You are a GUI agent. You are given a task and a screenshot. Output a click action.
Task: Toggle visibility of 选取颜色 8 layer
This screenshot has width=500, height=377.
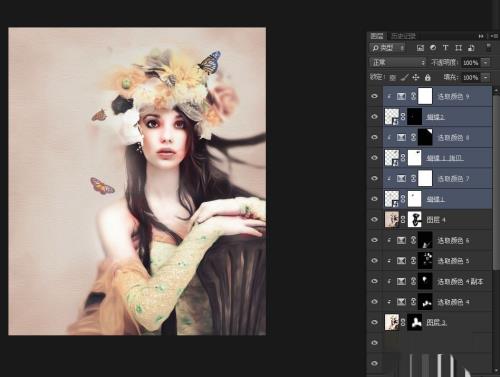(x=374, y=137)
